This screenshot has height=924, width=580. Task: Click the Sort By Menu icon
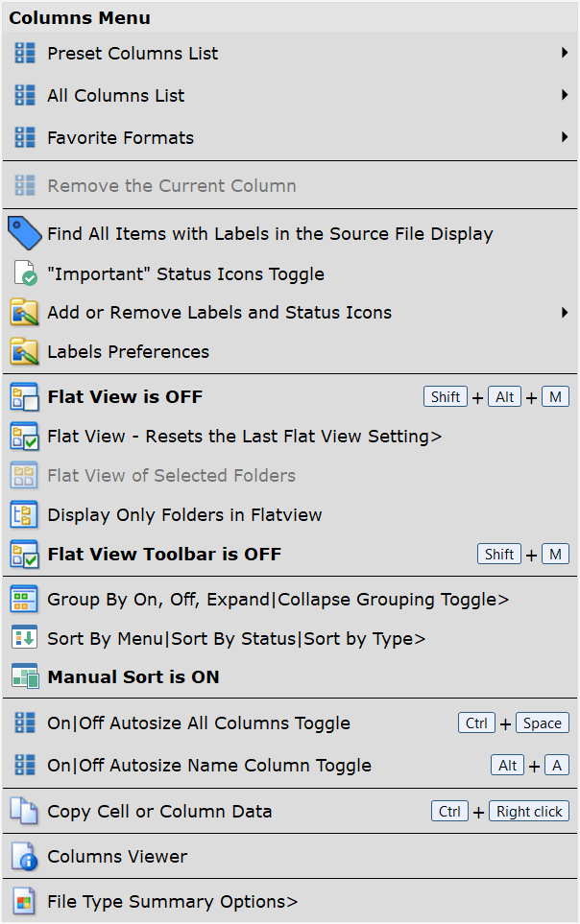pos(24,638)
